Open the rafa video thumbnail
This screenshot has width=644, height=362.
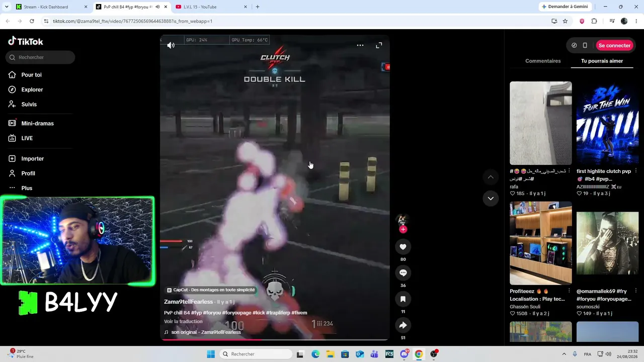pyautogui.click(x=541, y=123)
